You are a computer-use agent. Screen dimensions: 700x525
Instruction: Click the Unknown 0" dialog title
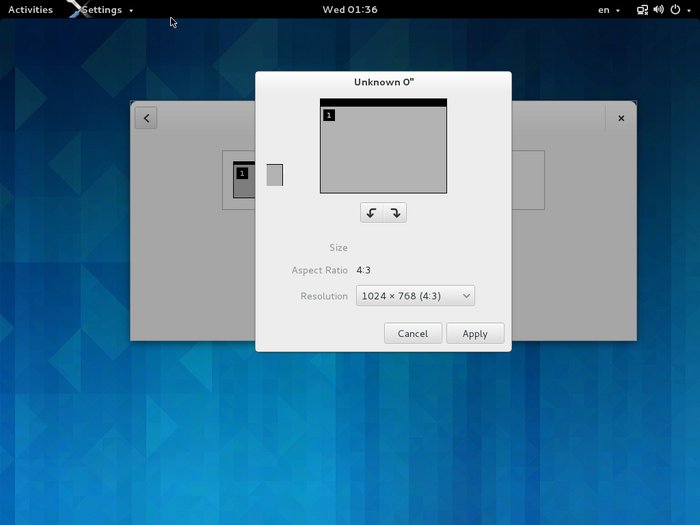(384, 82)
